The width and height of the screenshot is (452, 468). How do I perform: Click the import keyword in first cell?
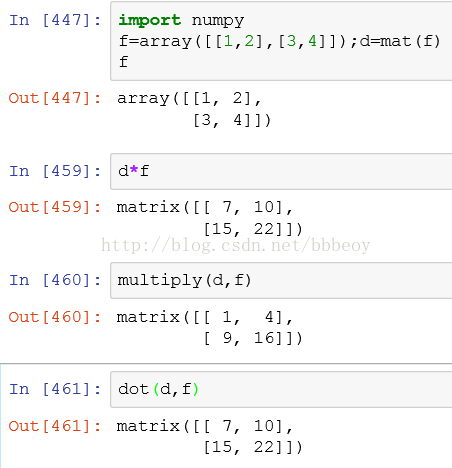pos(150,21)
